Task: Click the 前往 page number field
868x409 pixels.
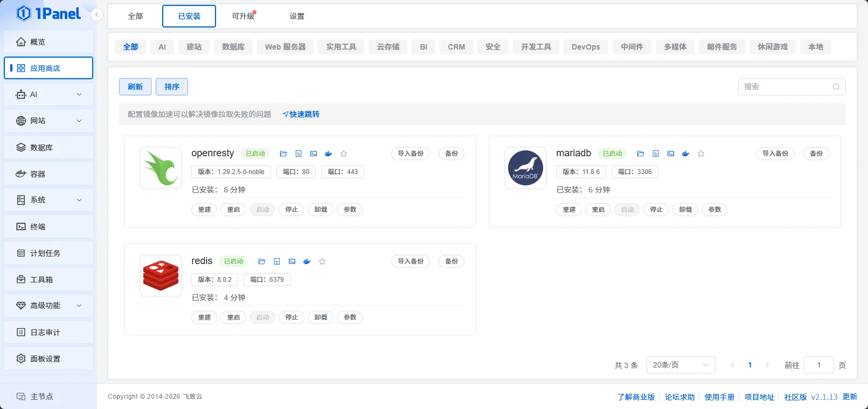Action: (819, 365)
